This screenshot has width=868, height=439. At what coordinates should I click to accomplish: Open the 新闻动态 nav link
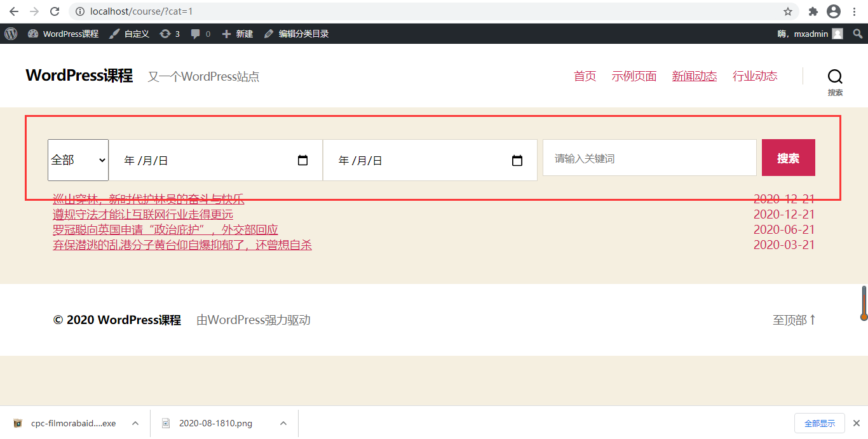coord(695,76)
